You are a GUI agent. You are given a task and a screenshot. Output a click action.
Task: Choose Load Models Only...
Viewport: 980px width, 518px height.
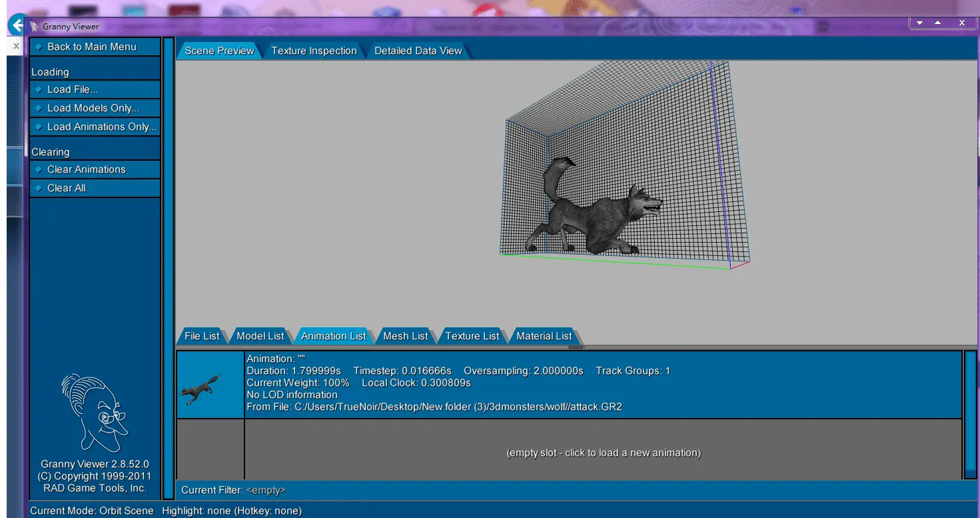95,108
